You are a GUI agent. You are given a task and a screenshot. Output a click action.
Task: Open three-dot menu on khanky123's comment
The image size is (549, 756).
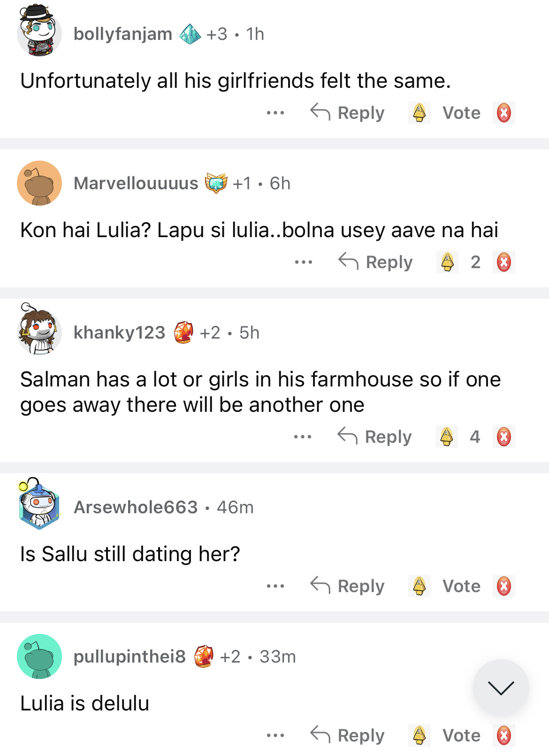(x=302, y=437)
